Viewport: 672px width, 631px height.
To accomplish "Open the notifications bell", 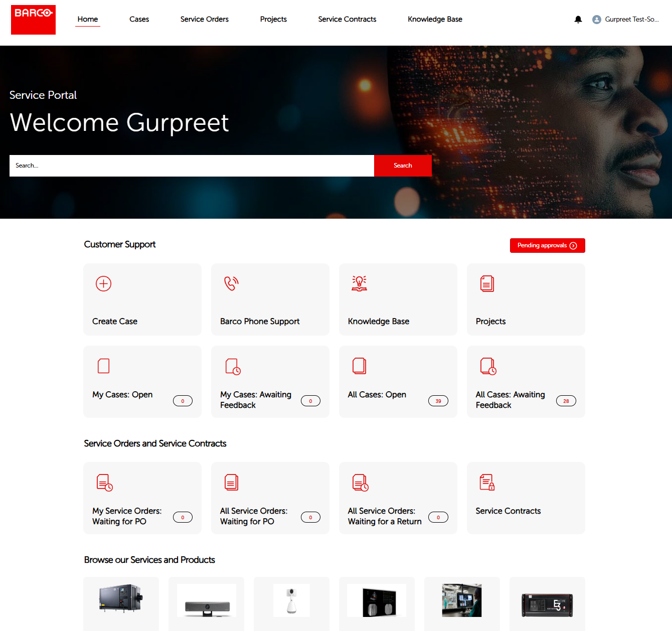I will tap(578, 20).
